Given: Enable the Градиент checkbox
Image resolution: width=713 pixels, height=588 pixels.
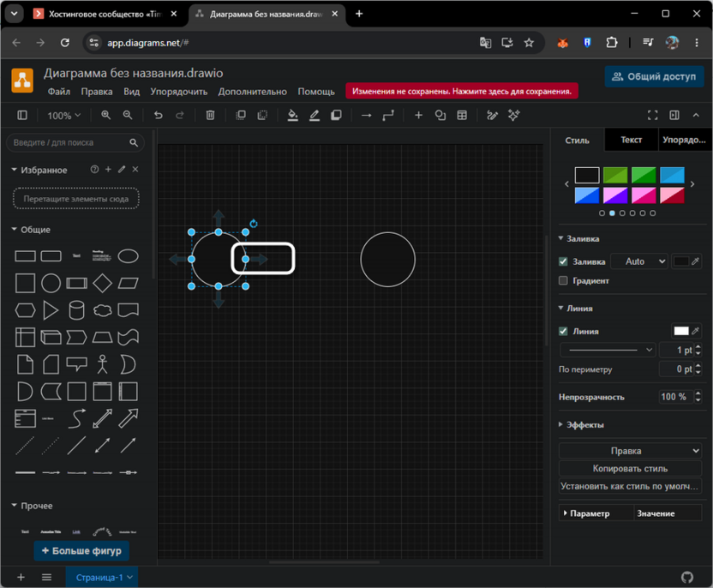Looking at the screenshot, I should [x=563, y=280].
